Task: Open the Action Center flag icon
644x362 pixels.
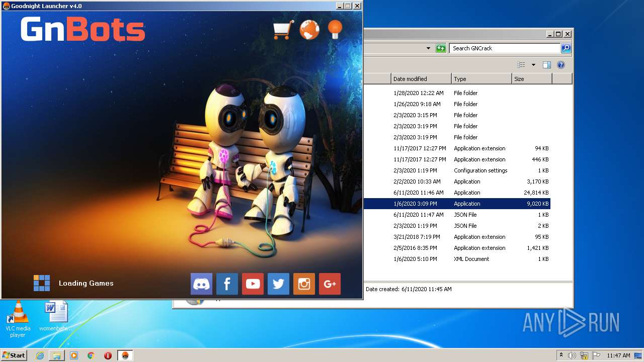Action: pos(596,355)
